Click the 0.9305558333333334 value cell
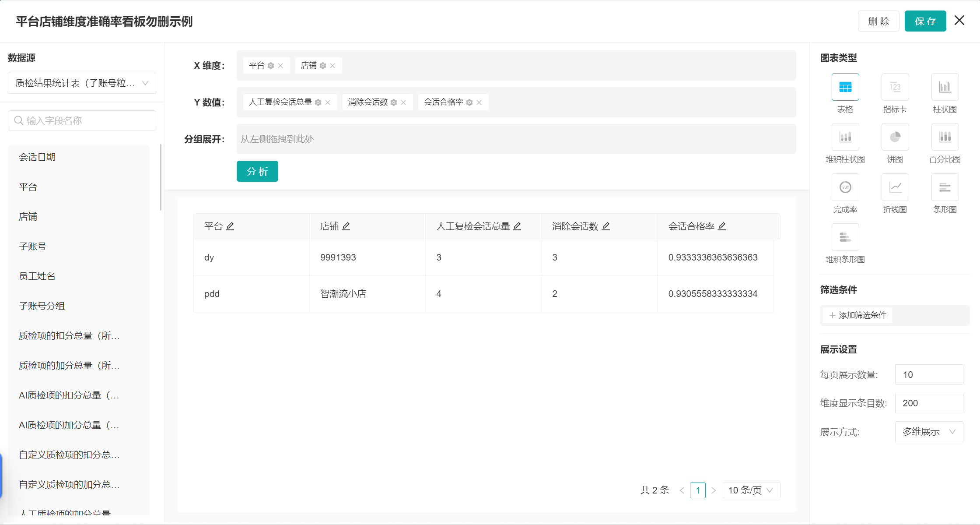This screenshot has width=980, height=525. pyautogui.click(x=716, y=294)
